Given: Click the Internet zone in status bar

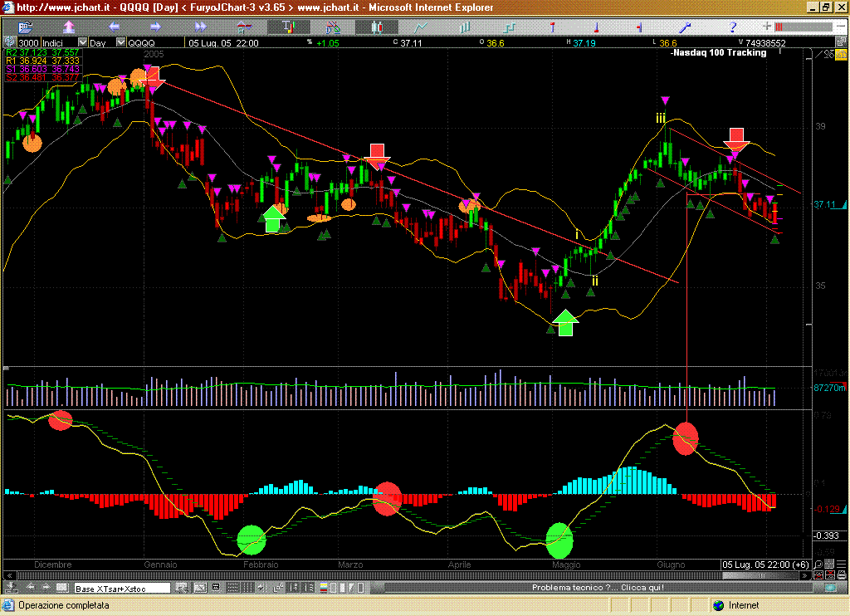Looking at the screenshot, I should (743, 605).
